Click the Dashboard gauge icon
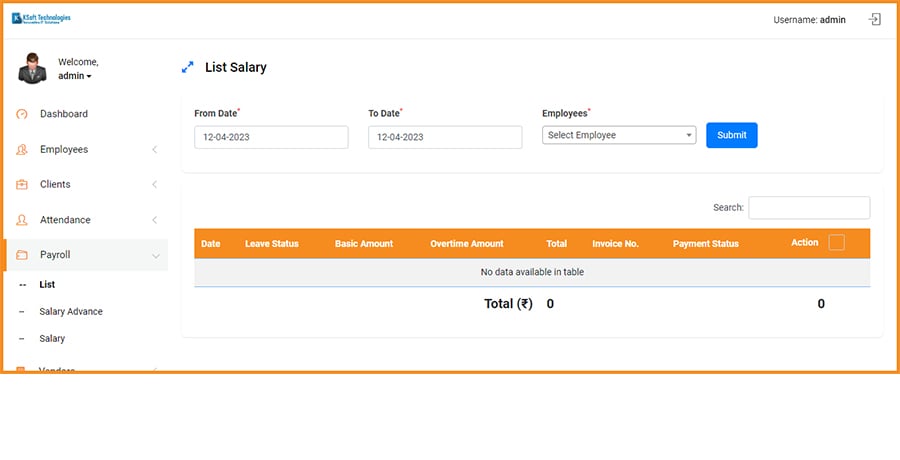 click(22, 114)
